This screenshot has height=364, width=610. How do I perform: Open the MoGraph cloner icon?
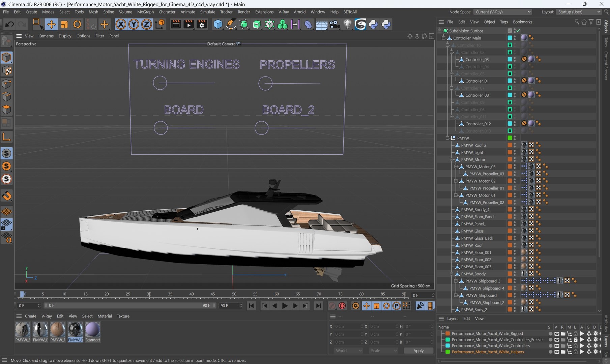point(282,24)
